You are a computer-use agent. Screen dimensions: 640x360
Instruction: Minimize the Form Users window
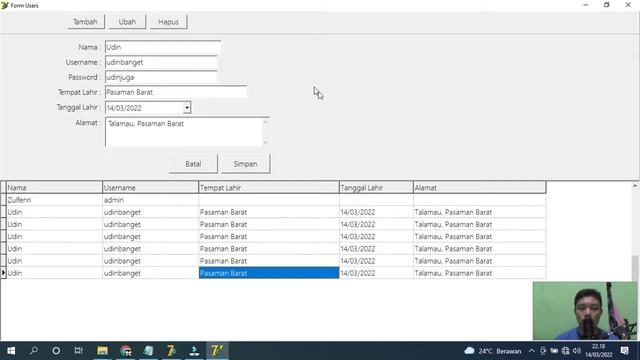coord(586,5)
